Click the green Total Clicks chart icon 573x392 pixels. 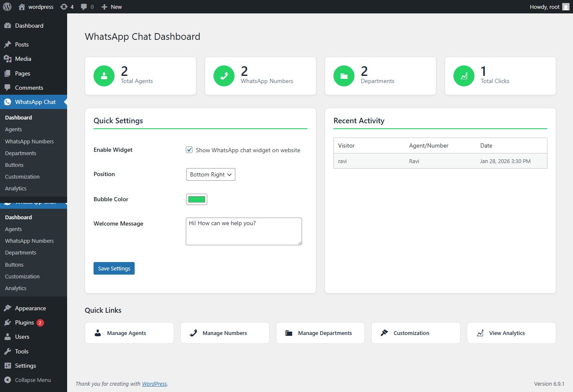click(x=464, y=76)
